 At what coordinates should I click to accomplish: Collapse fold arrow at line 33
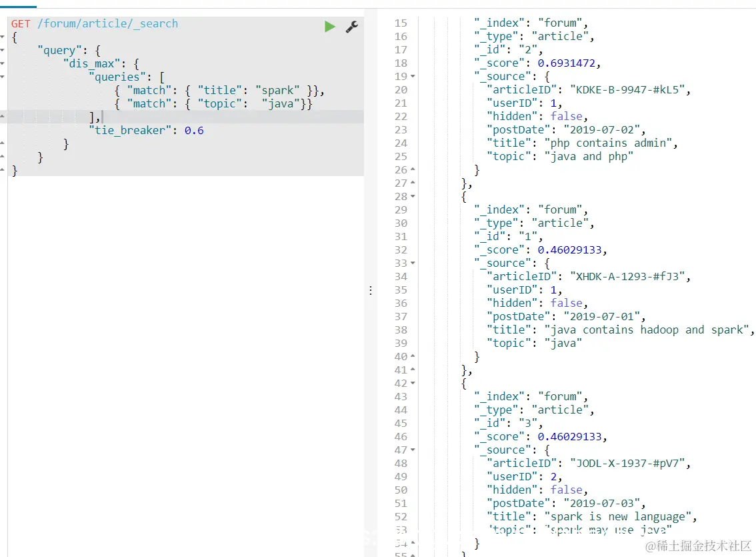pyautogui.click(x=413, y=263)
